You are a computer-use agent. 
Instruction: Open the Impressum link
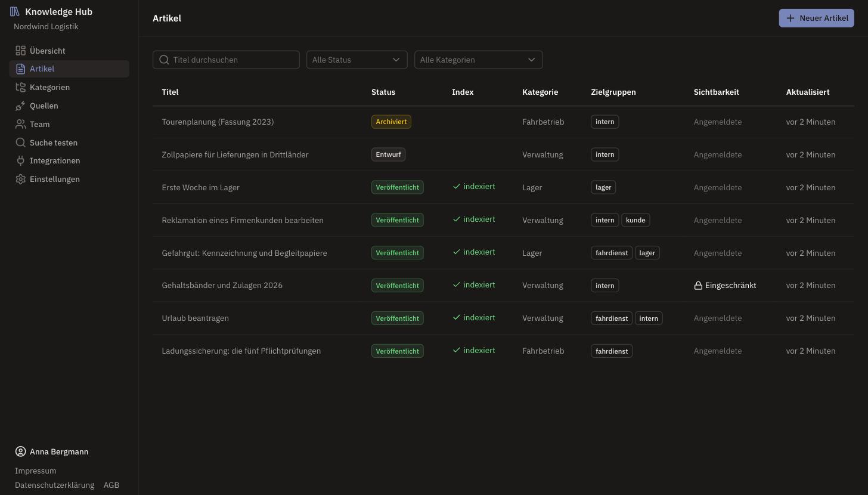tap(36, 471)
